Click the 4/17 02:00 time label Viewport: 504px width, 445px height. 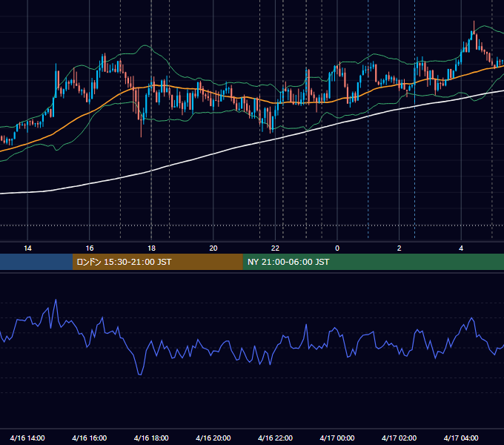[x=399, y=438]
